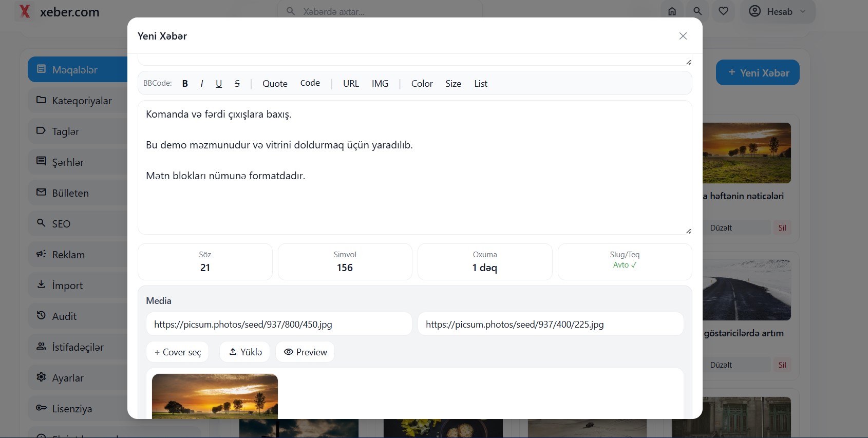Insert IMG BBCode tag
This screenshot has width=868, height=438.
pyautogui.click(x=380, y=84)
